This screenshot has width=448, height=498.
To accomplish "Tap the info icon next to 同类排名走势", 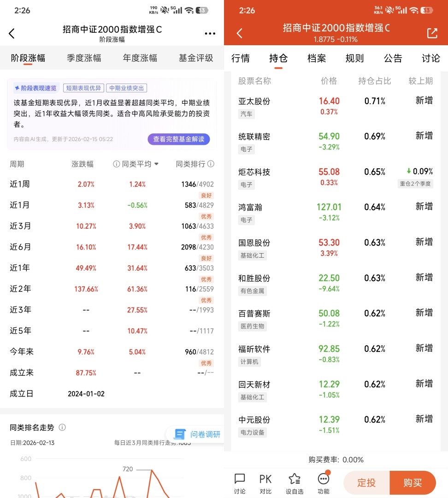I will click(62, 427).
